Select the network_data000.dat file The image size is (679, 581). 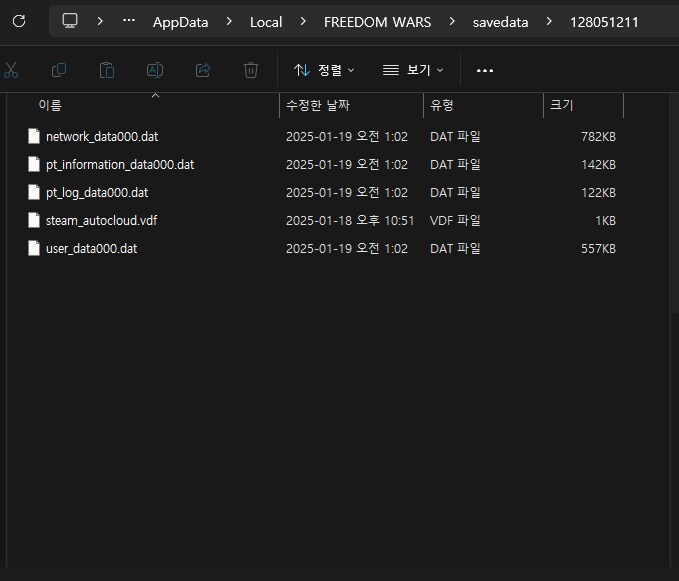(101, 136)
